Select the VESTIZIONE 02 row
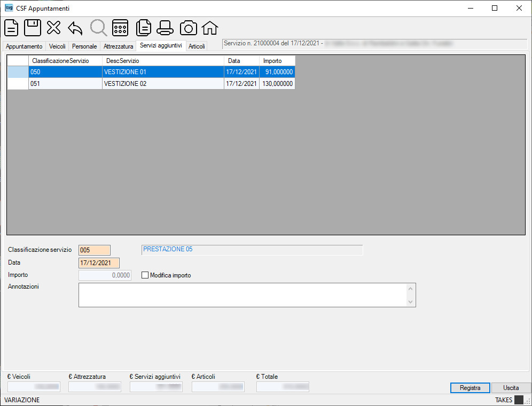This screenshot has width=532, height=406. click(x=151, y=84)
